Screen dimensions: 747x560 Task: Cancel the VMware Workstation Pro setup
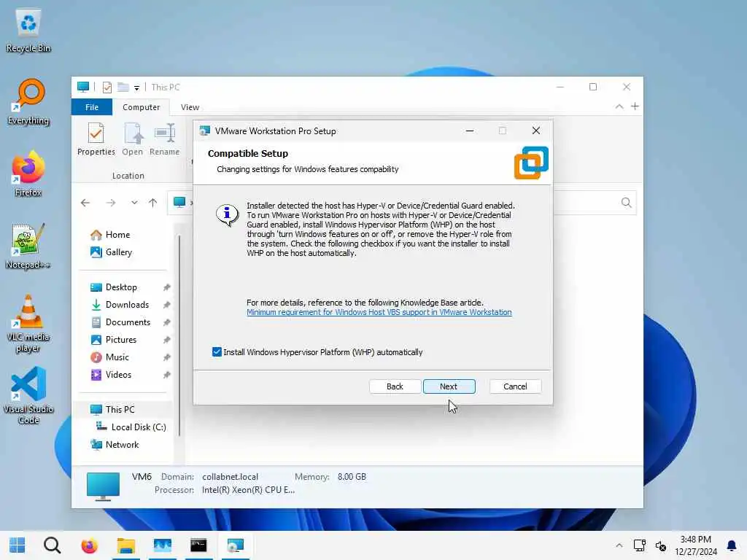pyautogui.click(x=515, y=386)
